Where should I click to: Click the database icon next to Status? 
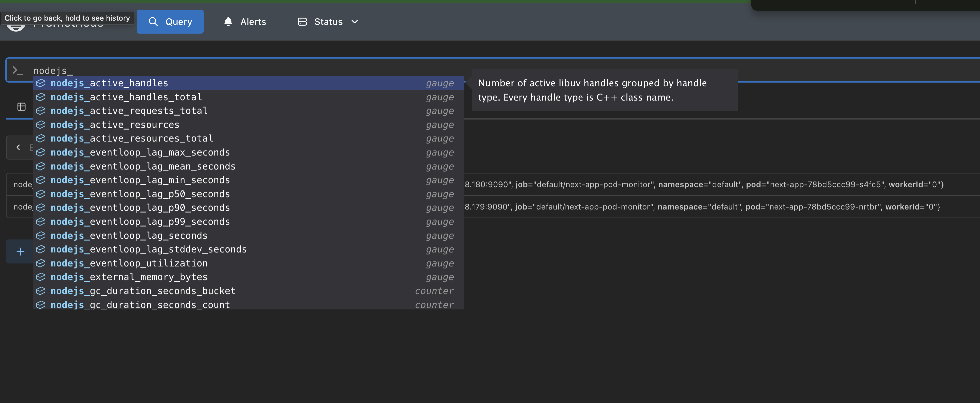click(302, 22)
